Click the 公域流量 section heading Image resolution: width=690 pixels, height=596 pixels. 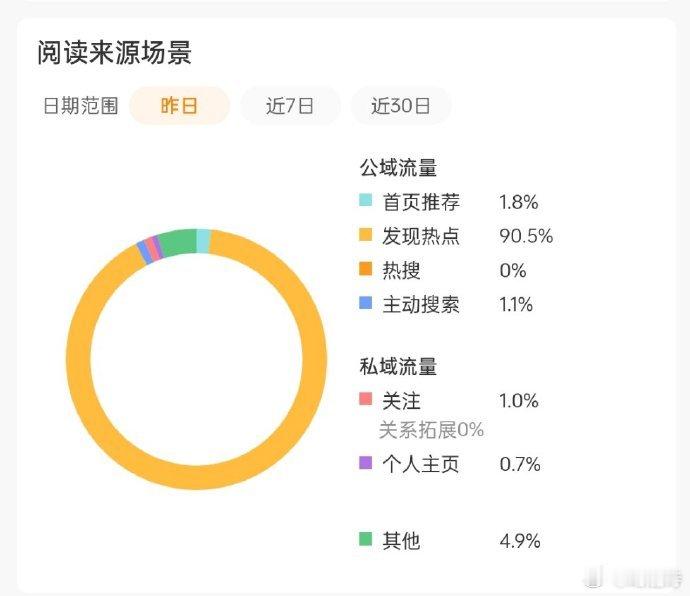point(398,167)
